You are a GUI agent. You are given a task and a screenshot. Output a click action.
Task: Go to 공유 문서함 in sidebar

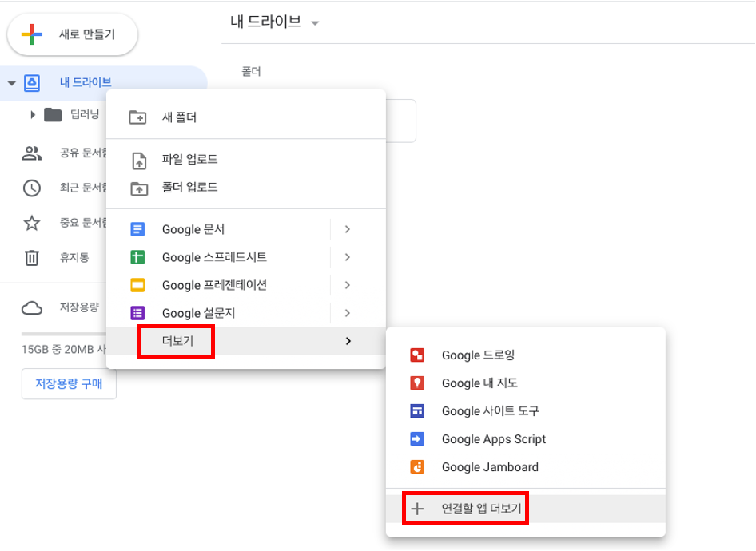click(83, 153)
